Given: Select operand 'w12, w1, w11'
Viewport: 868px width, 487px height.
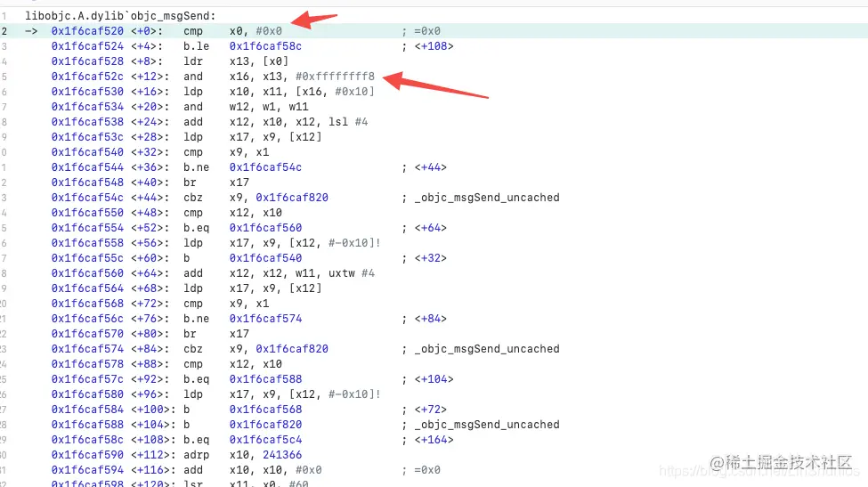Looking at the screenshot, I should (x=269, y=106).
